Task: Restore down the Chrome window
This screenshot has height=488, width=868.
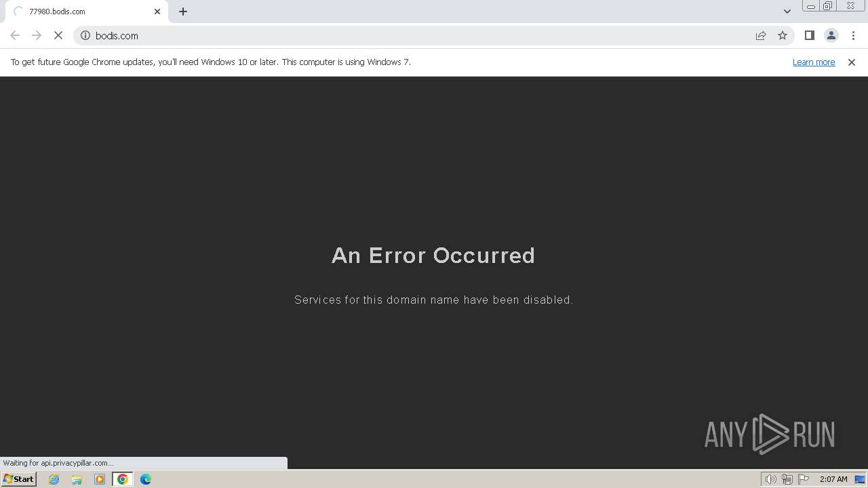Action: 828,6
